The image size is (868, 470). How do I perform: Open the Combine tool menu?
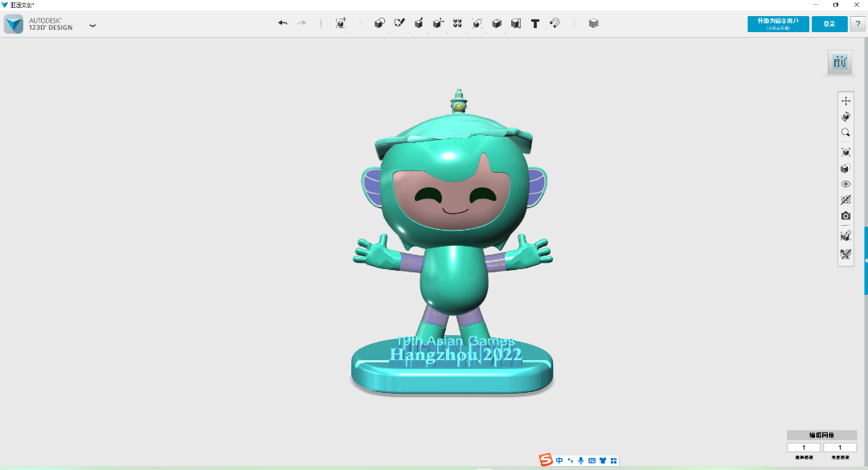tap(497, 23)
